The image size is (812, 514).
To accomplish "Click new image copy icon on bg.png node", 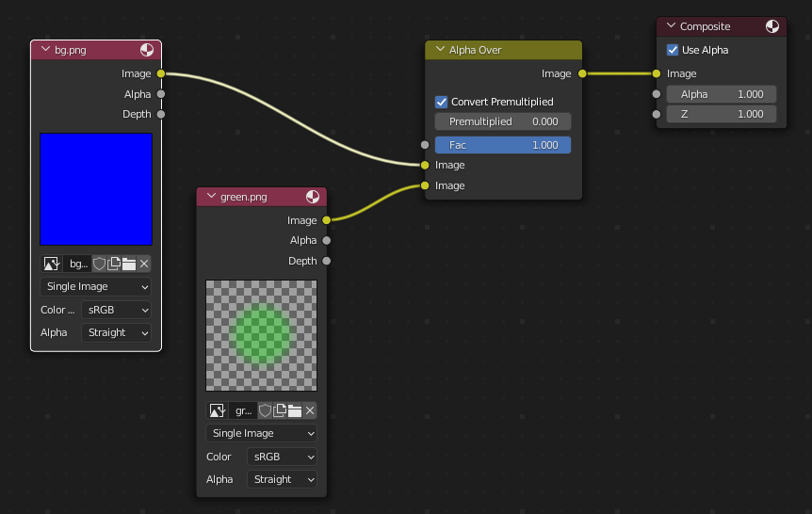I will point(114,264).
